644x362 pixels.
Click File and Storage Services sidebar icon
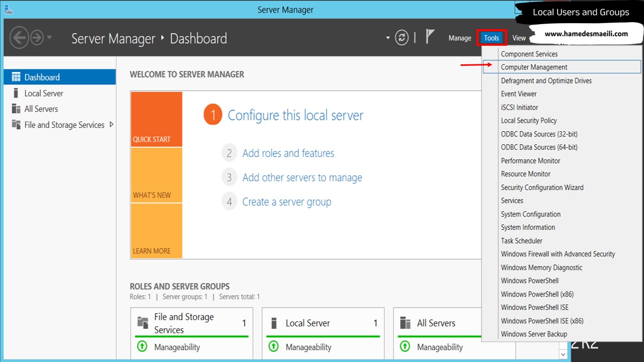[x=16, y=125]
